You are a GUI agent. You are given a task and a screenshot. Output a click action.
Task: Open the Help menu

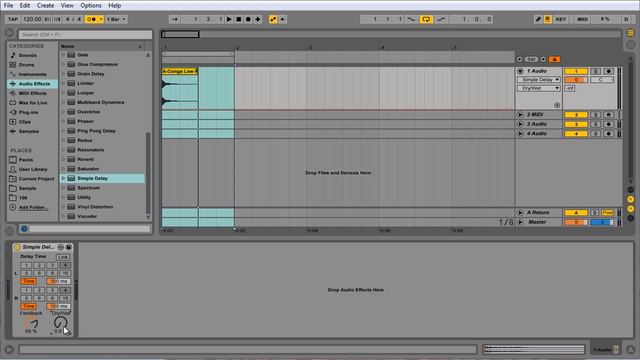point(114,5)
